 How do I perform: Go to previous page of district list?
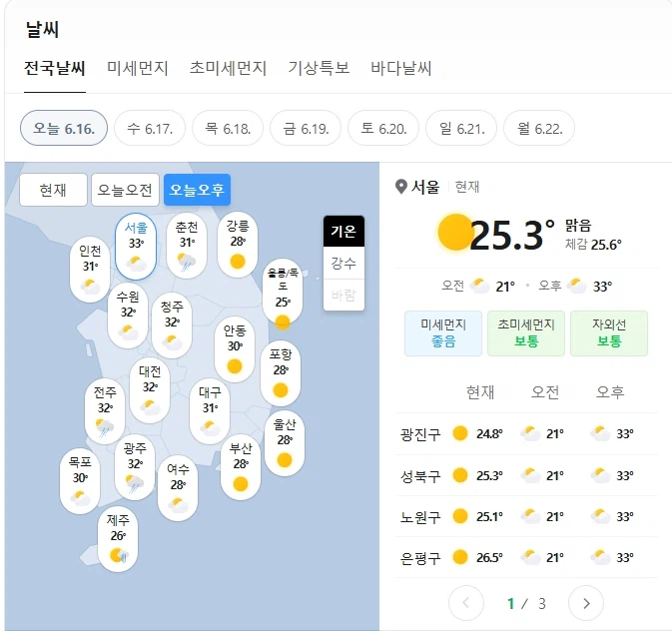click(466, 603)
